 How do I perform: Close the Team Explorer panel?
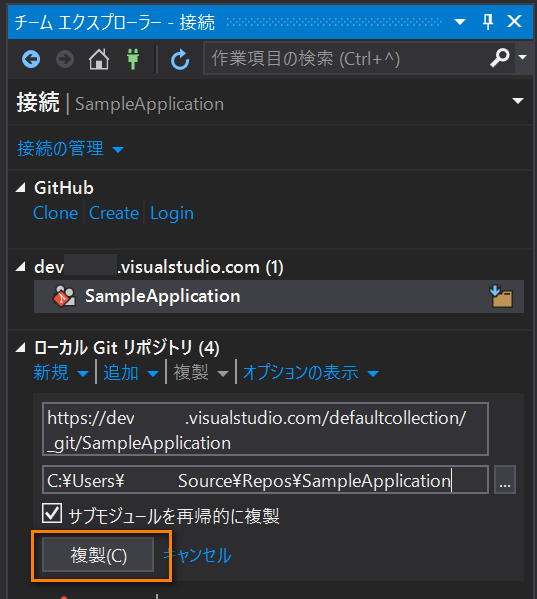tap(514, 21)
